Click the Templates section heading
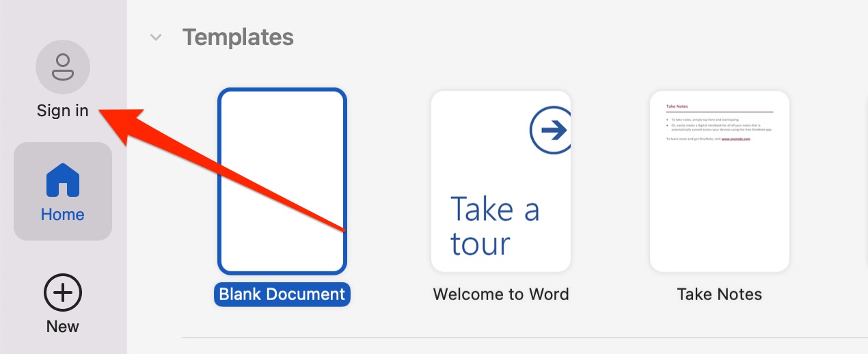Viewport: 868px width, 354px height. (238, 37)
